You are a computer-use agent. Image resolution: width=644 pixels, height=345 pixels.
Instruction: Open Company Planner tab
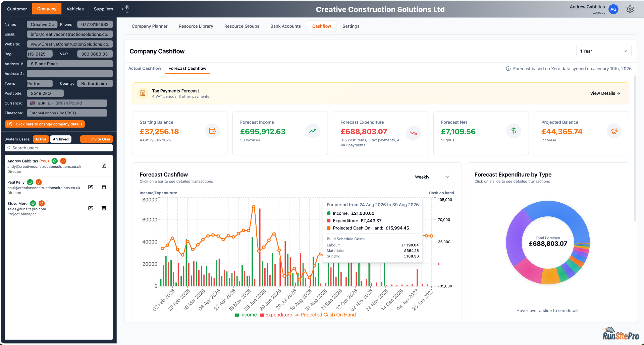click(x=150, y=26)
